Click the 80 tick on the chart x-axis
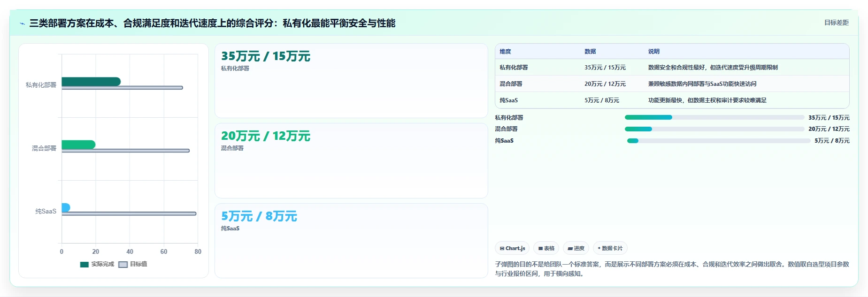This screenshot has width=868, height=297. pyautogui.click(x=198, y=252)
